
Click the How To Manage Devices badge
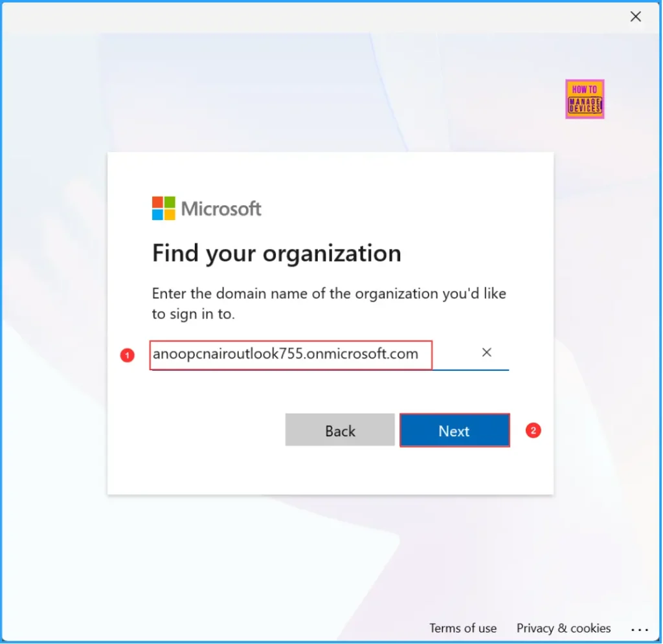tap(584, 99)
